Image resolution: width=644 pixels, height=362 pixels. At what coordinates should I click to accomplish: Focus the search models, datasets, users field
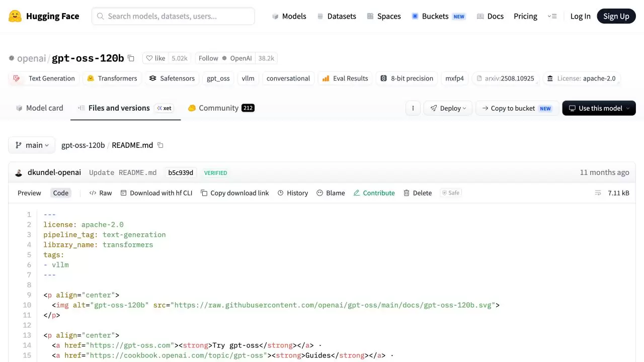tap(173, 16)
